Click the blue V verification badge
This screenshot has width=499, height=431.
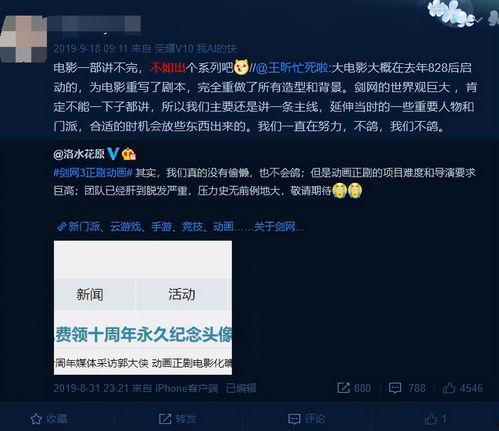(113, 154)
